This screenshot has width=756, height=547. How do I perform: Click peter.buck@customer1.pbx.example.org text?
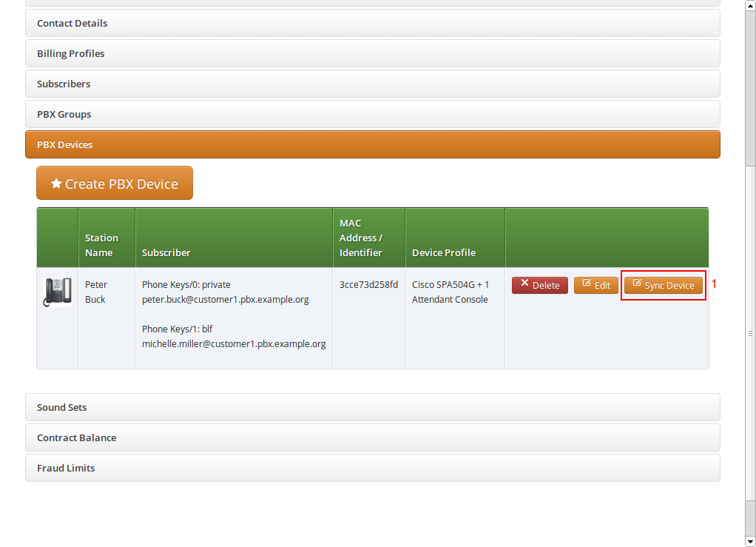[x=226, y=300]
